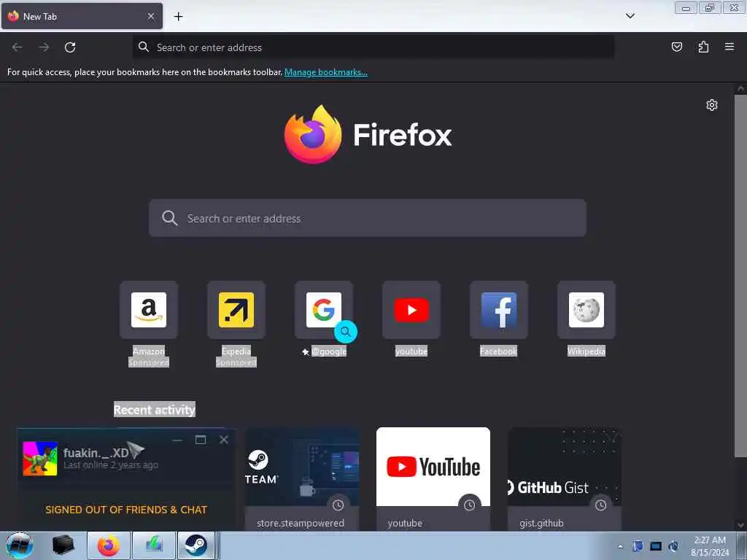Open the Amazon shortcut tile
Image resolution: width=747 pixels, height=560 pixels.
tap(149, 310)
